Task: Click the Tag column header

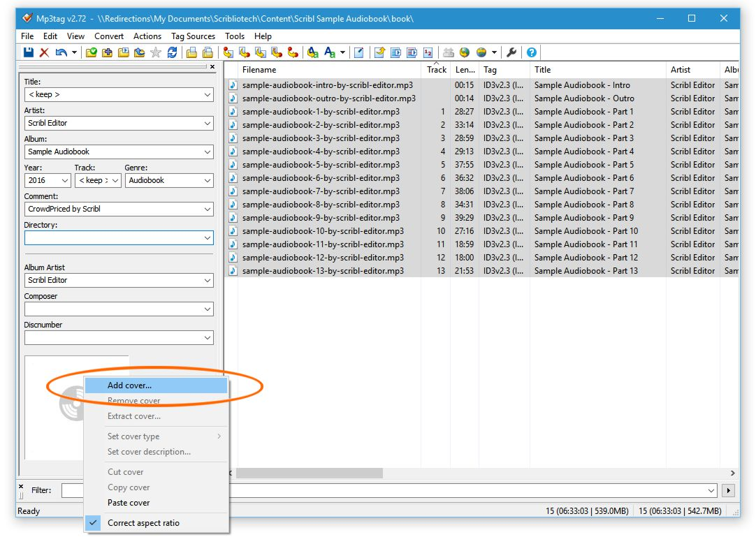Action: click(504, 70)
